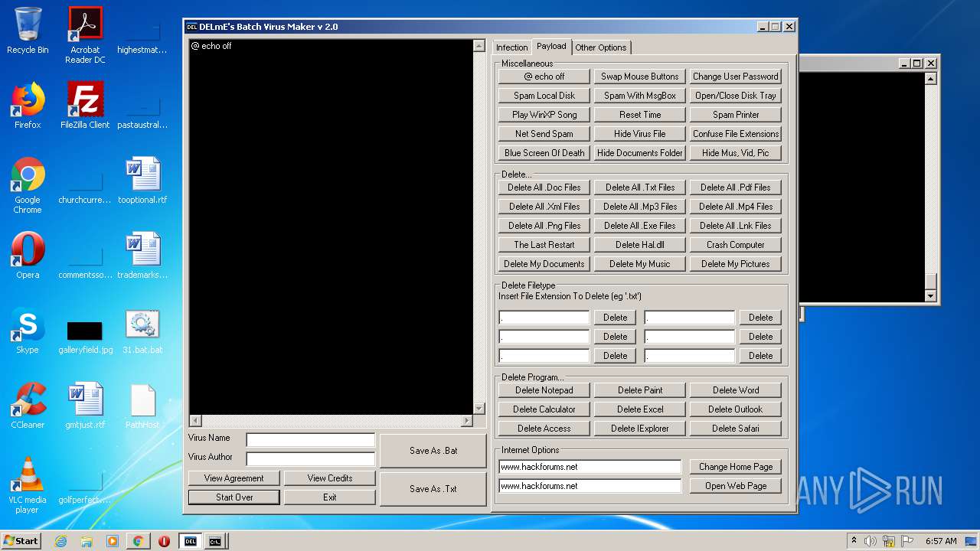980x551 pixels.
Task: Select the trademarks document icon on desktop
Action: pyautogui.click(x=142, y=256)
